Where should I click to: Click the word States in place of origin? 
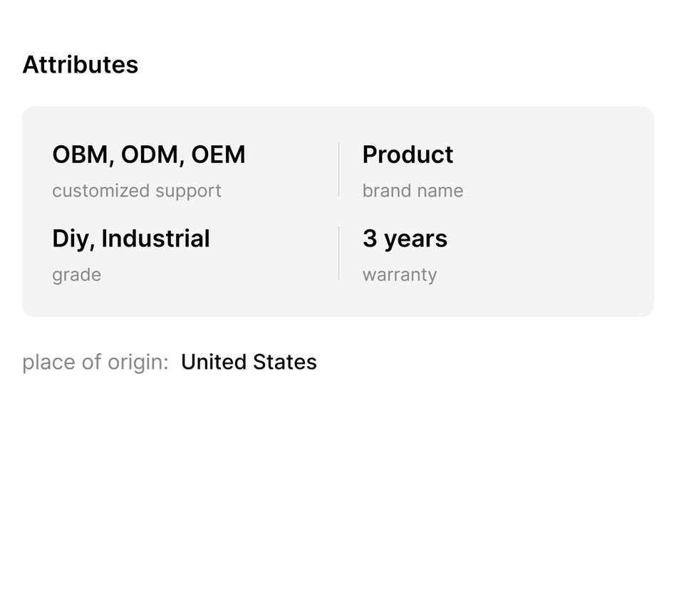point(287,362)
